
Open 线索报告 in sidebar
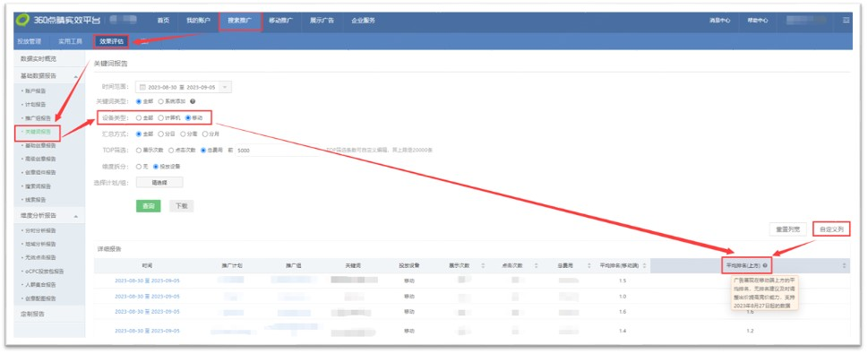tap(35, 200)
